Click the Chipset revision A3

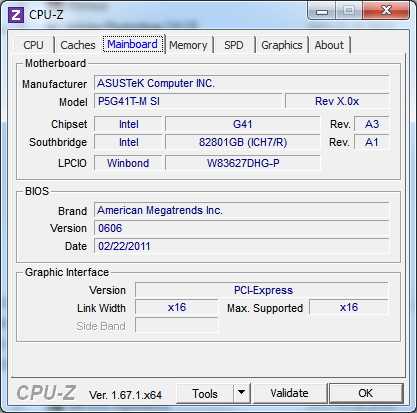click(372, 124)
